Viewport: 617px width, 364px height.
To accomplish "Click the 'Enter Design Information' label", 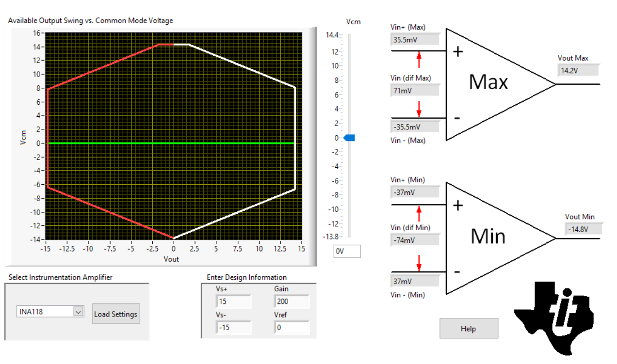I will 247,277.
